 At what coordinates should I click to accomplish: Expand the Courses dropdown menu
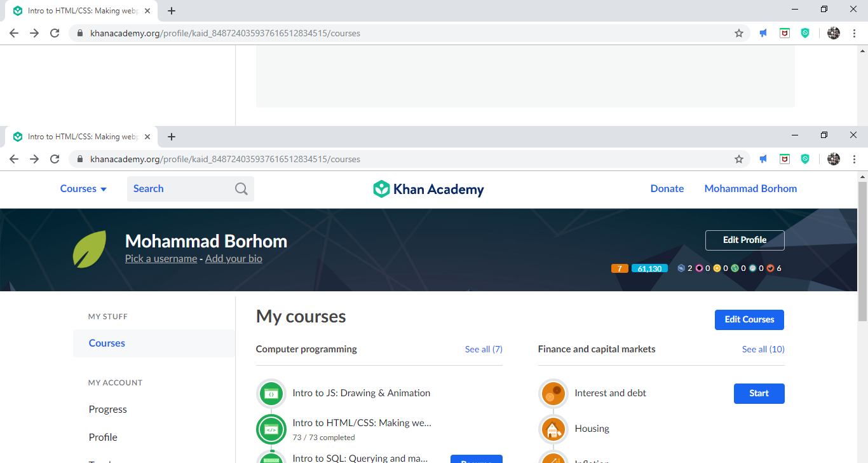tap(83, 189)
